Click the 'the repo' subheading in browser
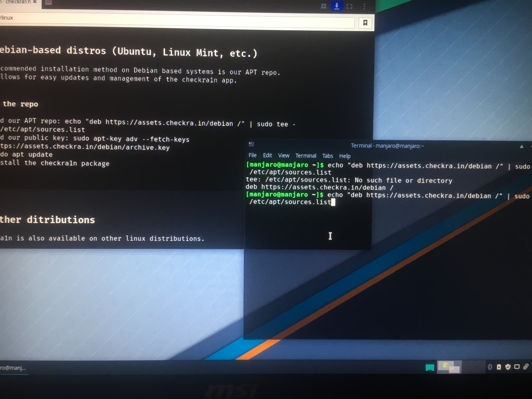532x399 pixels. [x=20, y=104]
